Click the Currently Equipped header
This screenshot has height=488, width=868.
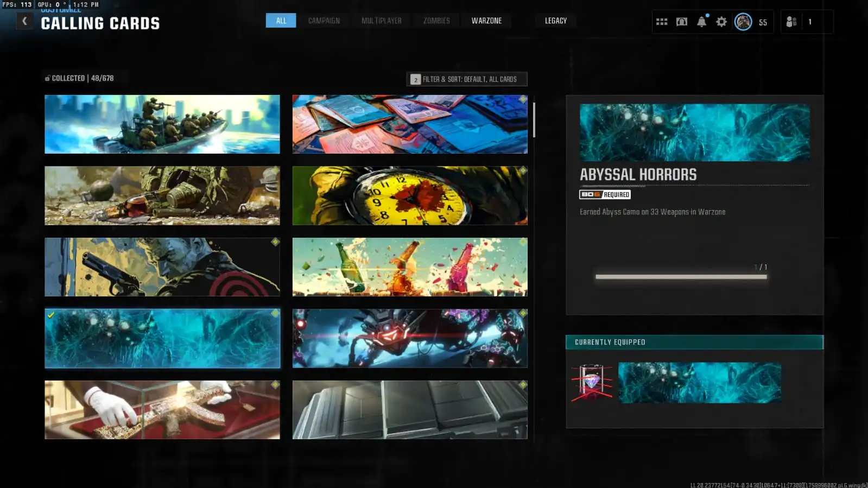(x=694, y=342)
